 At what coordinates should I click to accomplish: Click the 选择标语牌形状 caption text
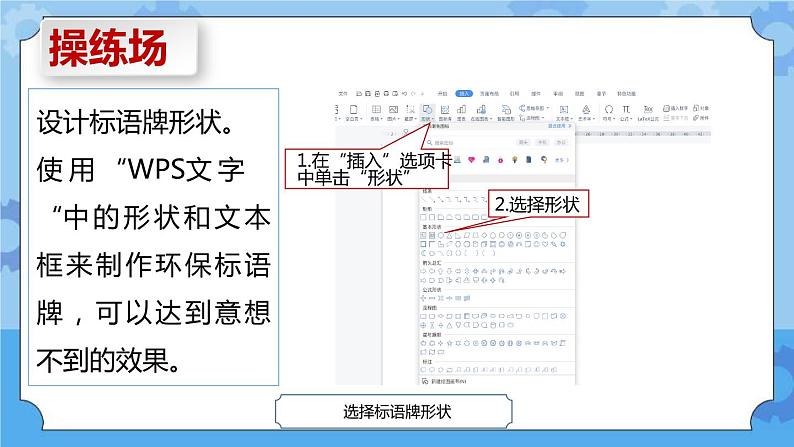[397, 412]
